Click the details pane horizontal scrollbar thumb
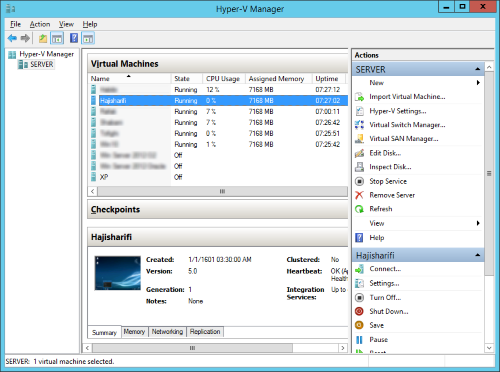 [x=192, y=348]
